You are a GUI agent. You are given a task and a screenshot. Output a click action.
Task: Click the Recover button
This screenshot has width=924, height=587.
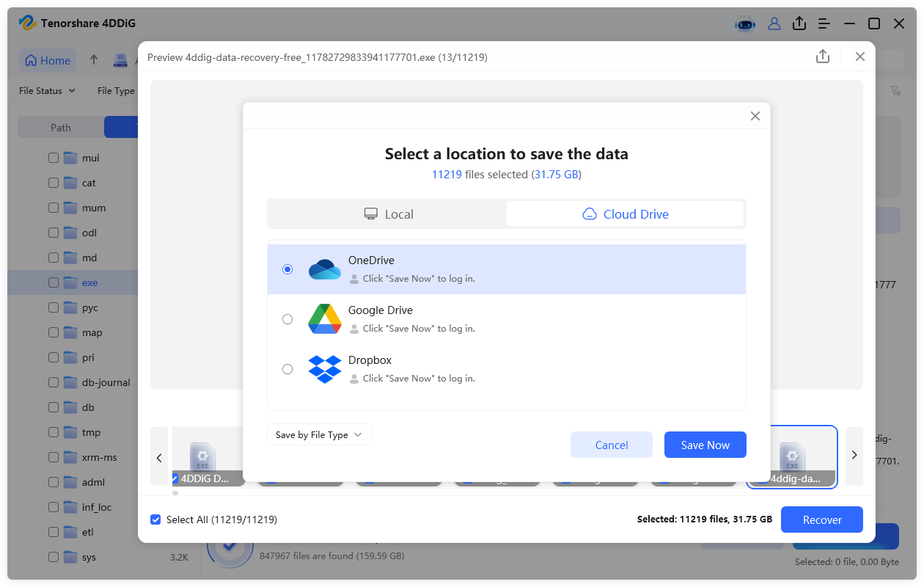pos(822,519)
